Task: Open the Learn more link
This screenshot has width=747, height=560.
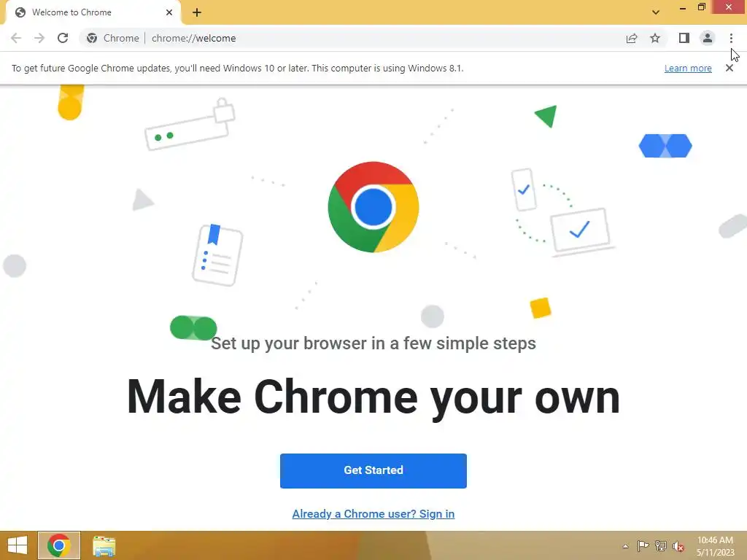Action: [x=688, y=68]
